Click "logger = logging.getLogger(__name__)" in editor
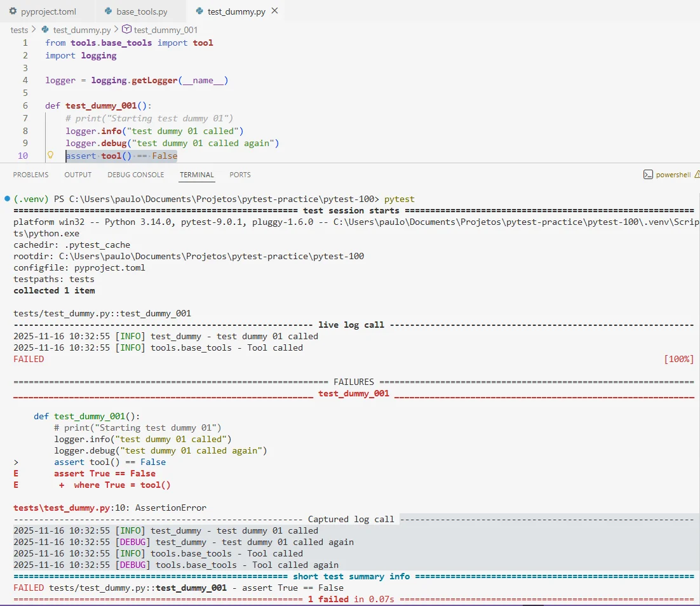This screenshot has width=700, height=606. (x=137, y=81)
